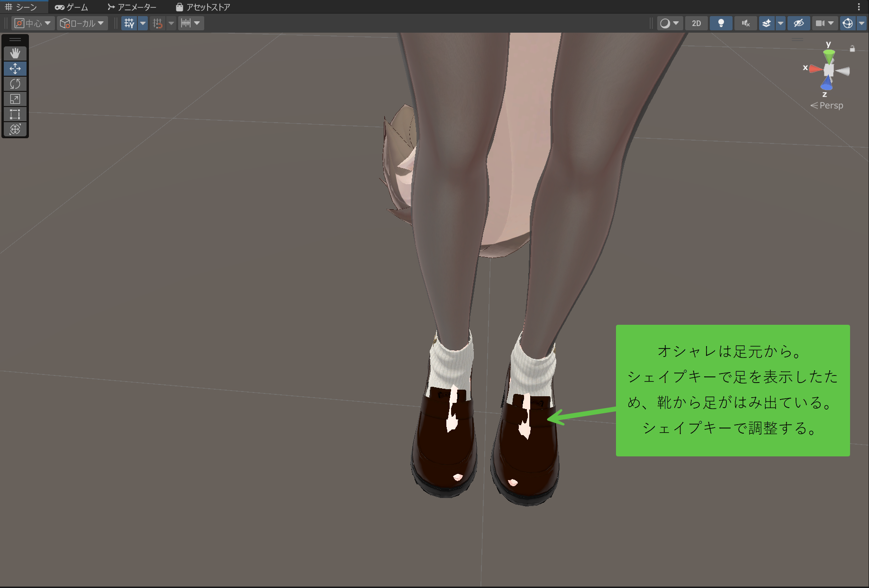Viewport: 869px width, 588px height.
Task: Toggle grid visibility button
Action: [129, 23]
